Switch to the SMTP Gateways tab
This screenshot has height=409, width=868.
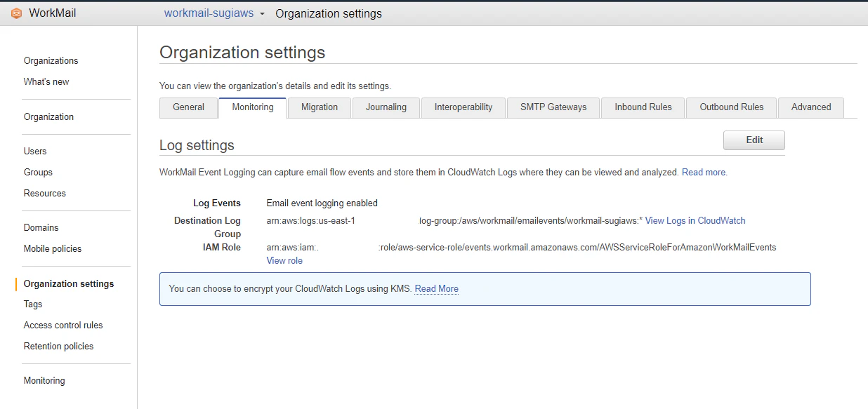(553, 107)
